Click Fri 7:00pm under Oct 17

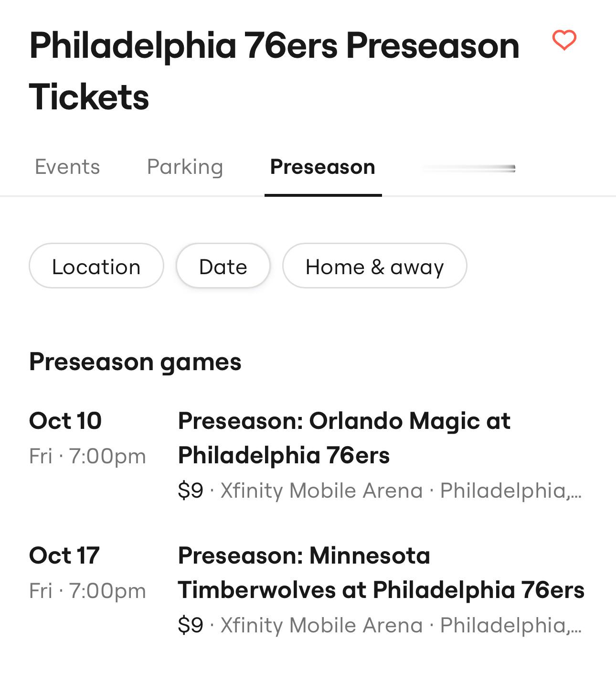coord(88,591)
